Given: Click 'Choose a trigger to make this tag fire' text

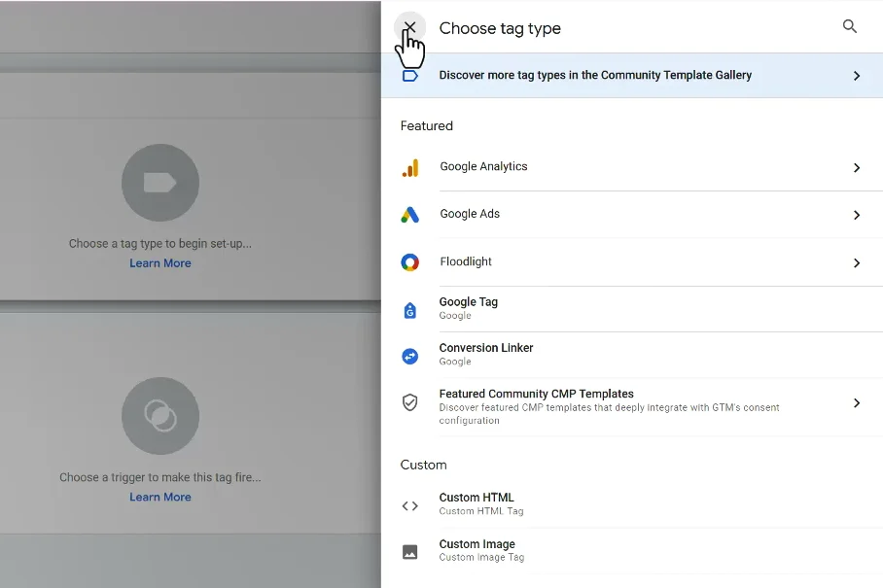Looking at the screenshot, I should point(160,477).
